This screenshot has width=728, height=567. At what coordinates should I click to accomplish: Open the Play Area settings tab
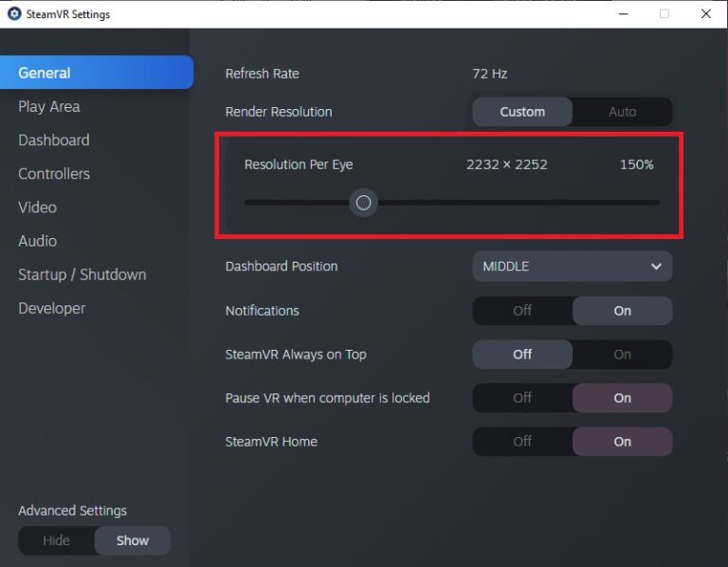(49, 106)
